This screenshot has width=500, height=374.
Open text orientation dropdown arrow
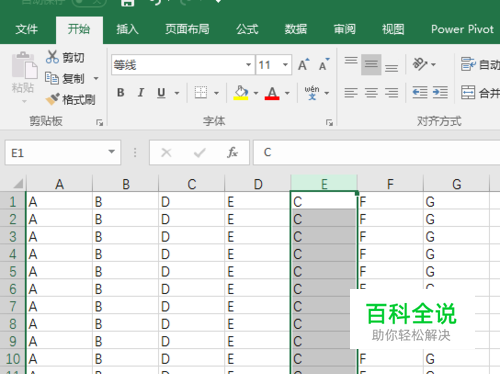coord(433,64)
